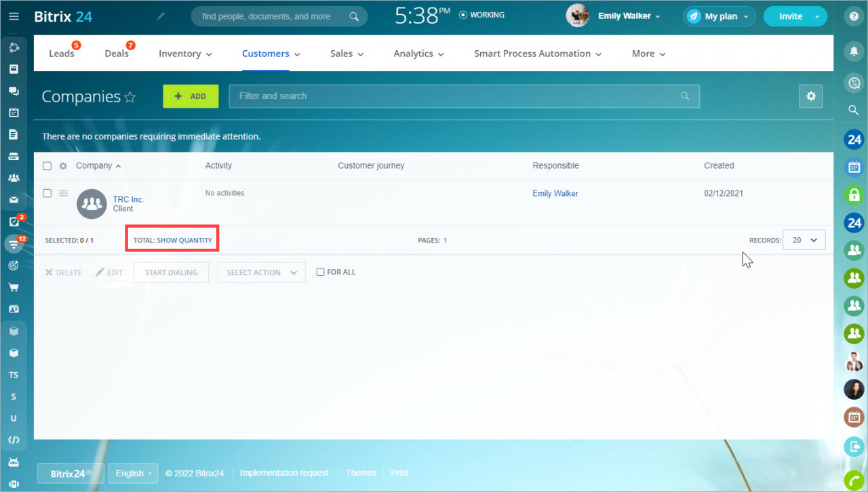Image resolution: width=868 pixels, height=492 pixels.
Task: Open Emily Walker link in Responsible column
Action: point(555,194)
